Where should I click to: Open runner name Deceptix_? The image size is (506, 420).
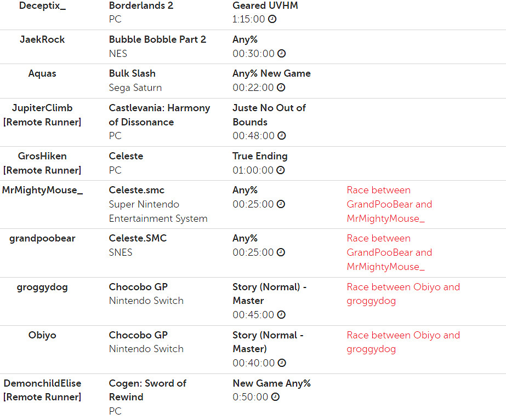[42, 5]
